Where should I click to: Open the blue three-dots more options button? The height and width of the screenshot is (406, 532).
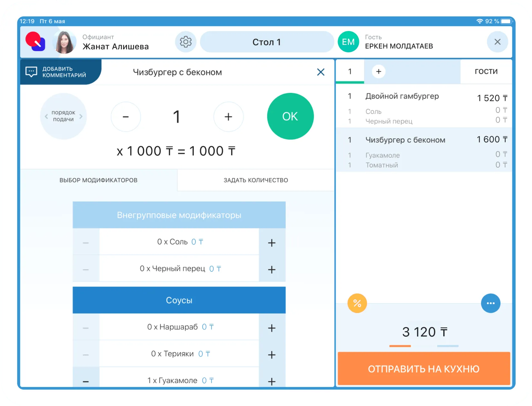(x=490, y=303)
